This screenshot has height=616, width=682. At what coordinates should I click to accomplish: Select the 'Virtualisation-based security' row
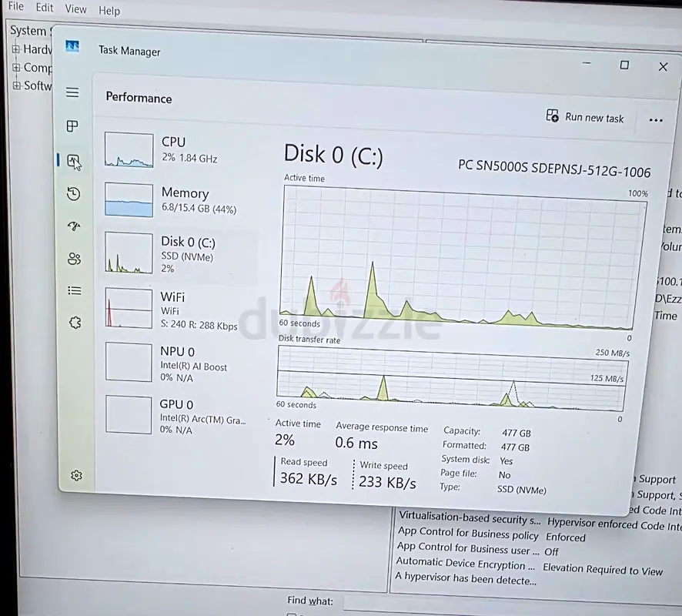(540, 521)
